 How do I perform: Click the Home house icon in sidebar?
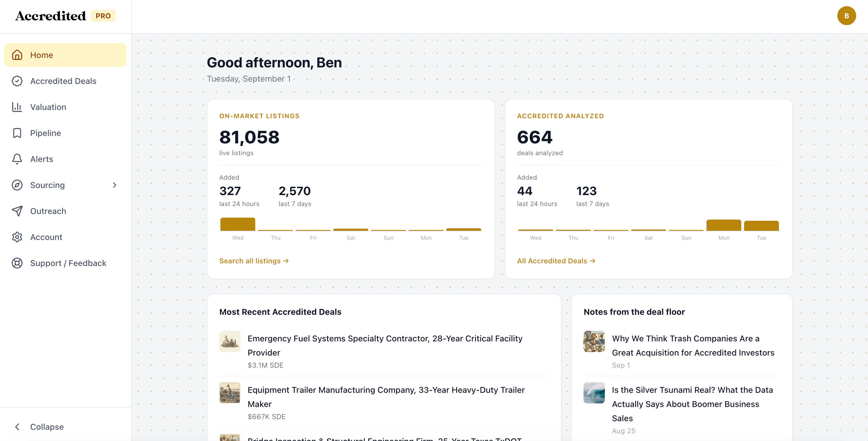(x=17, y=55)
